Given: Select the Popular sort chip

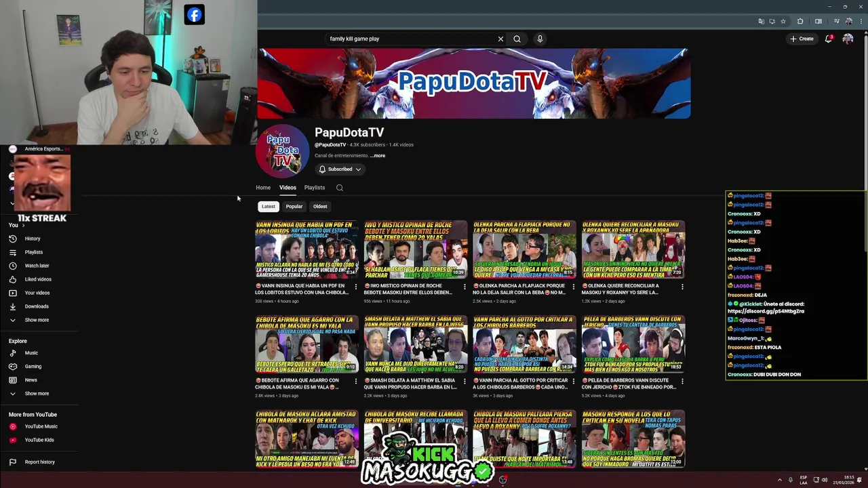Looking at the screenshot, I should click(x=294, y=206).
